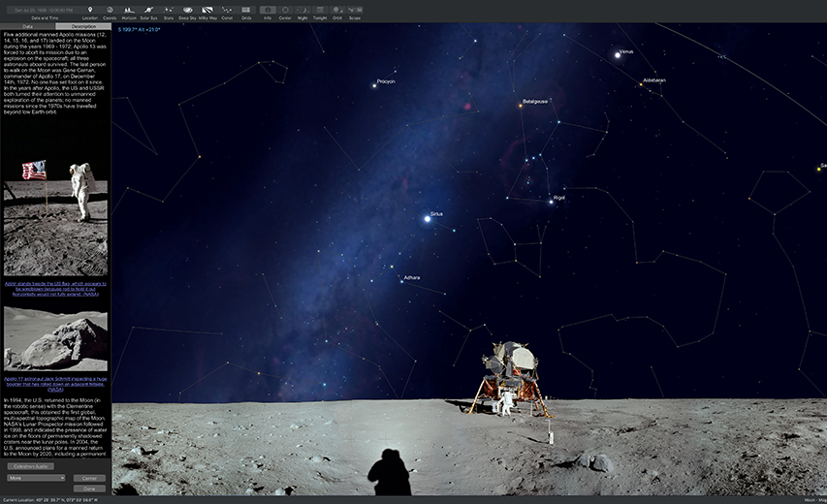The height and width of the screenshot is (504, 827).
Task: Toggle the Solar Sys icon
Action: pos(148,10)
